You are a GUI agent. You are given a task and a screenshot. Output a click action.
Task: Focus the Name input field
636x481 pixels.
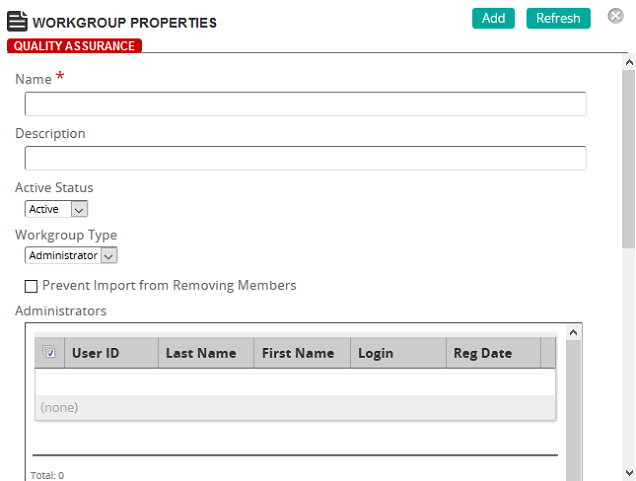click(305, 104)
